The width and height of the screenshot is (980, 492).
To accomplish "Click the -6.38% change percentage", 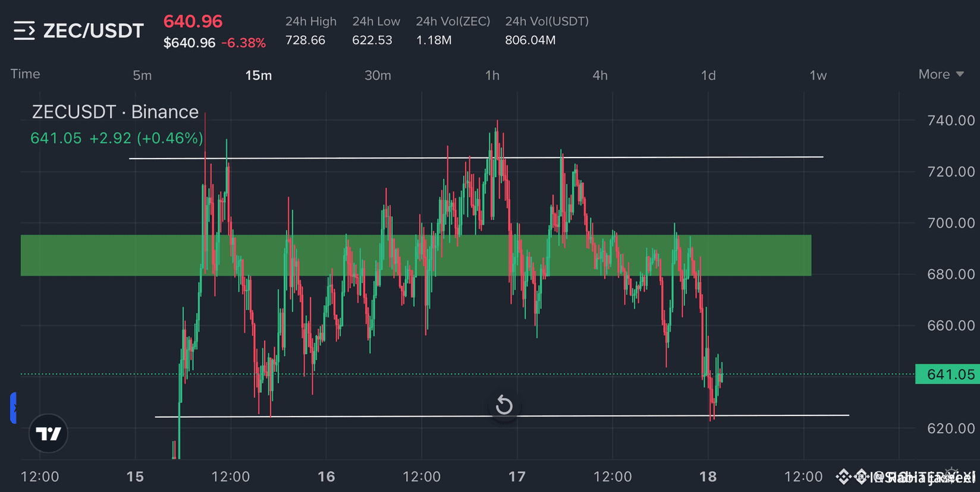I will (x=244, y=43).
